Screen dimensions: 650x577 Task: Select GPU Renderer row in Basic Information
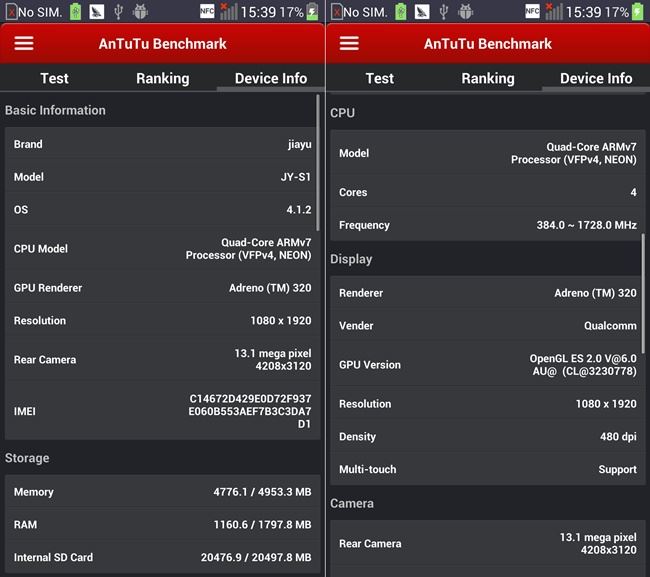(162, 288)
